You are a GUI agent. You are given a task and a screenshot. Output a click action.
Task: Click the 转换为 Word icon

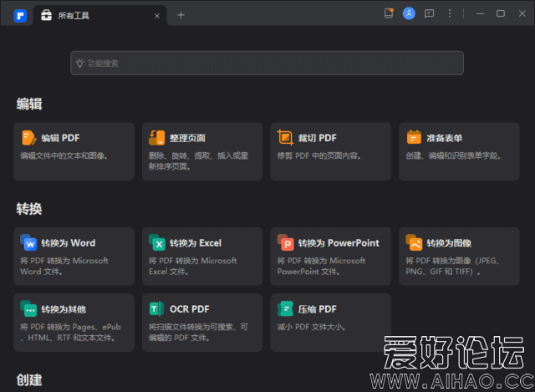(x=28, y=242)
